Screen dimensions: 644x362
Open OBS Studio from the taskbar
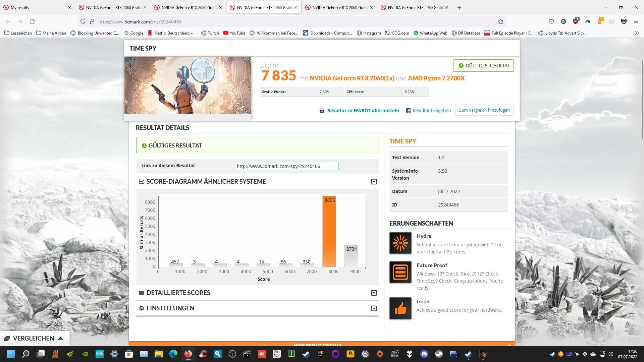[232, 354]
